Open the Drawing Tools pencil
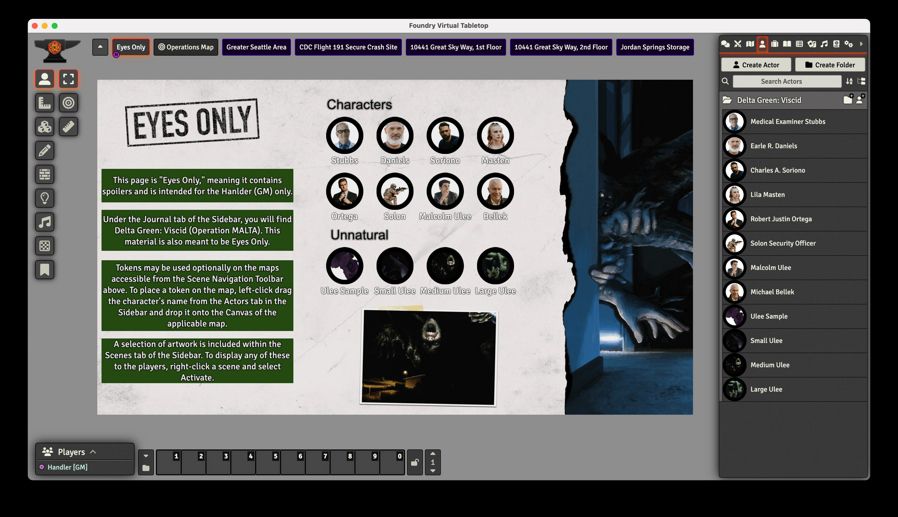The width and height of the screenshot is (898, 517). pyautogui.click(x=45, y=151)
